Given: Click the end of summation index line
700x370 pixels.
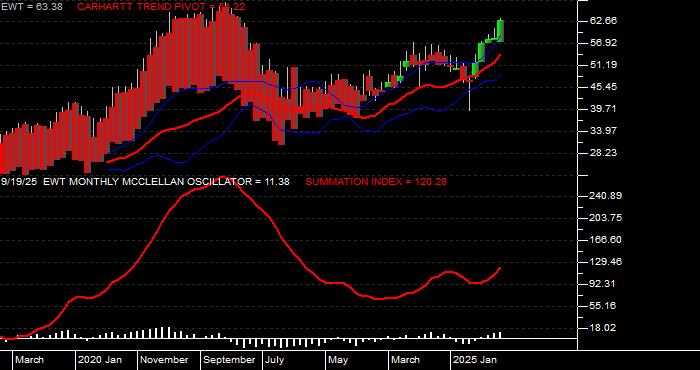Looking at the screenshot, I should [x=500, y=268].
